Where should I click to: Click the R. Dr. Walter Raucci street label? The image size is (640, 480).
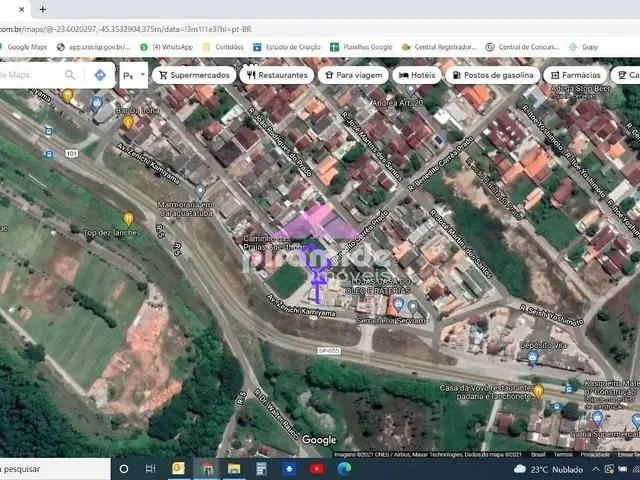click(277, 415)
